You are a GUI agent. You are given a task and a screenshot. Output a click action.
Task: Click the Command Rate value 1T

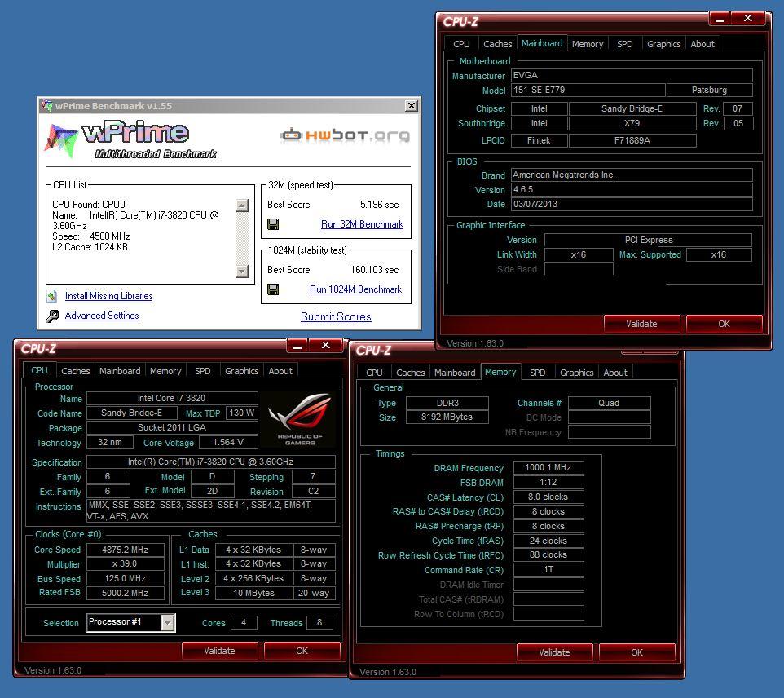click(x=548, y=569)
